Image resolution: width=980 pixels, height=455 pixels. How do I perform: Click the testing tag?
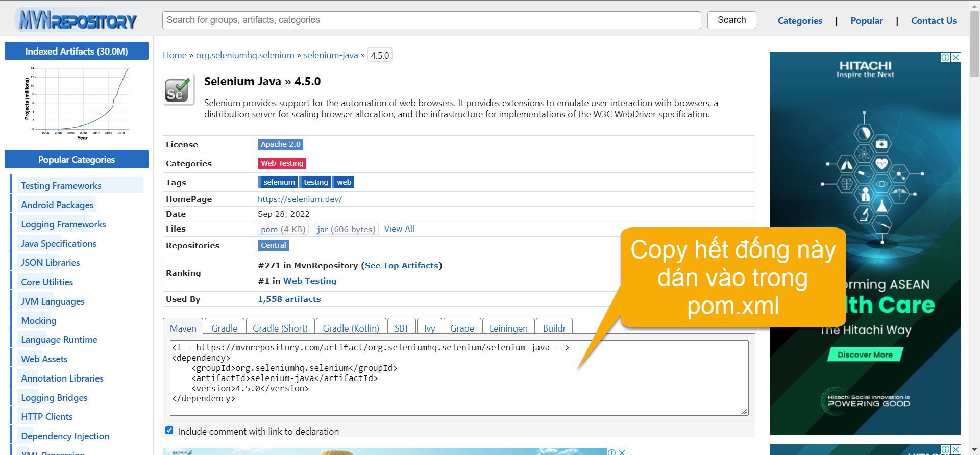click(315, 182)
